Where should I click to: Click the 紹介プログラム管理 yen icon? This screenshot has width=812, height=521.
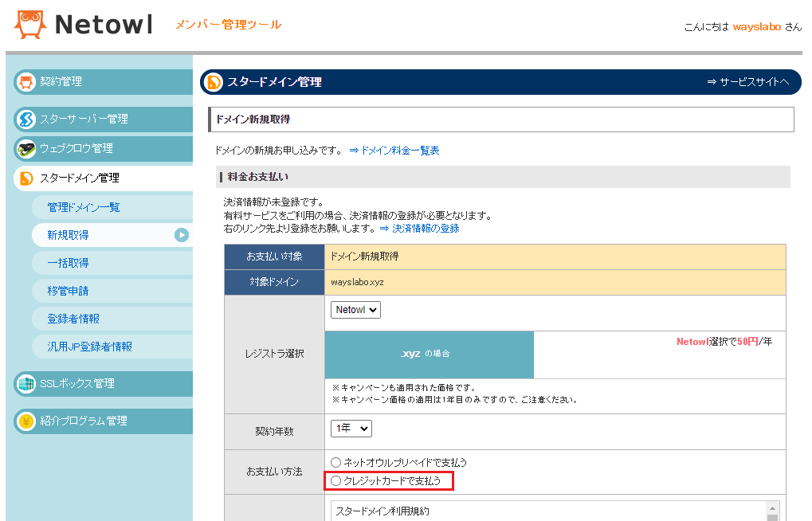coord(25,421)
